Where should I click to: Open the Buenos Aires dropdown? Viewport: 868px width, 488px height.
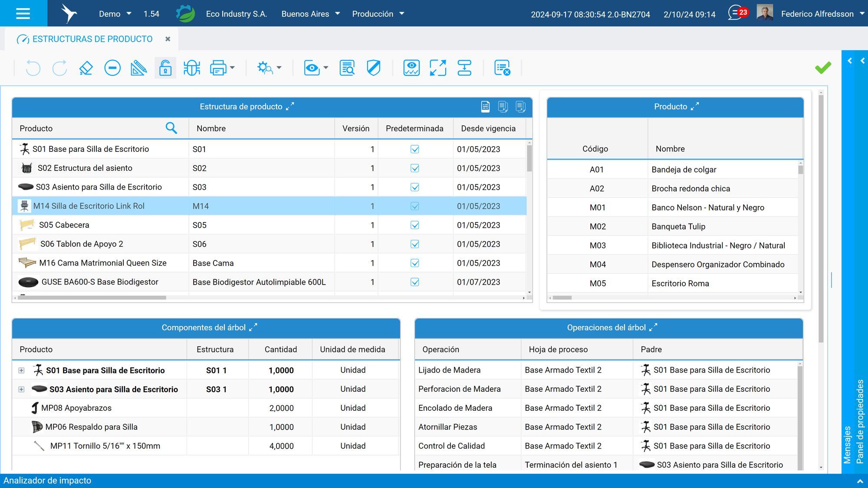click(310, 14)
